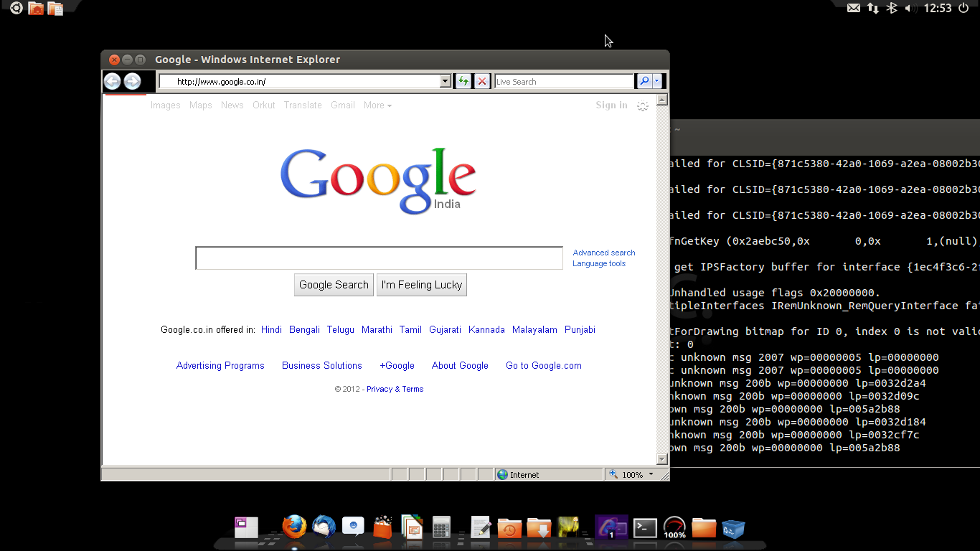Open the network connections indicator
Screen dimensions: 980x551
(x=872, y=9)
